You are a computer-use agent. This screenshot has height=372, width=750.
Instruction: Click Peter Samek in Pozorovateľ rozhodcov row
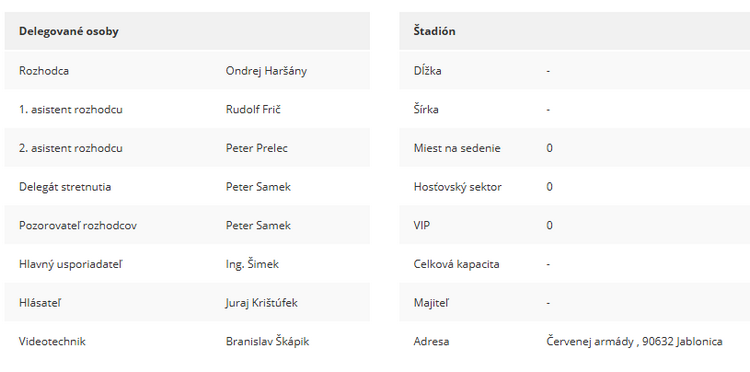click(x=258, y=226)
